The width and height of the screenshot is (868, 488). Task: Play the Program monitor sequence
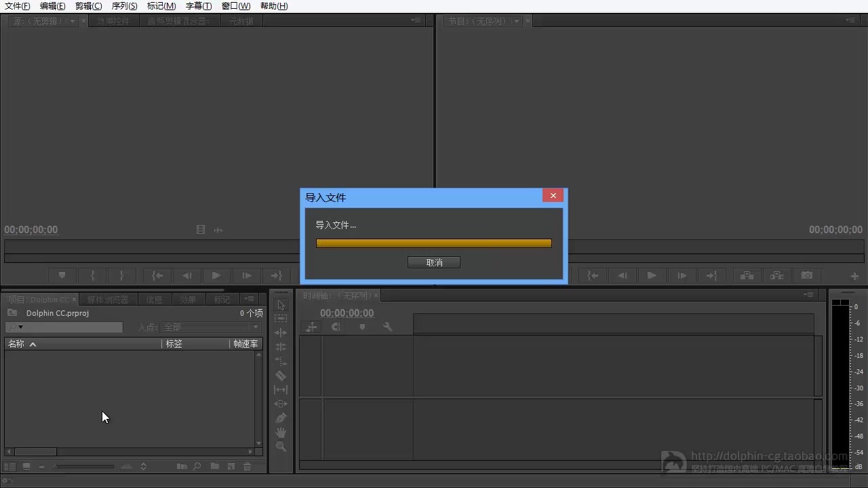click(x=652, y=276)
